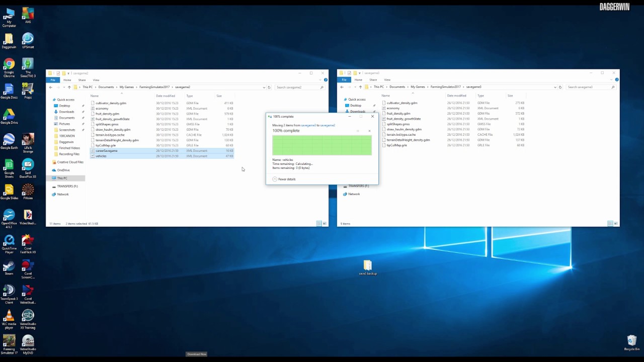Viewport: 644px width, 362px height.
Task: Open the View tab in the savegame3 window
Action: pos(387,80)
